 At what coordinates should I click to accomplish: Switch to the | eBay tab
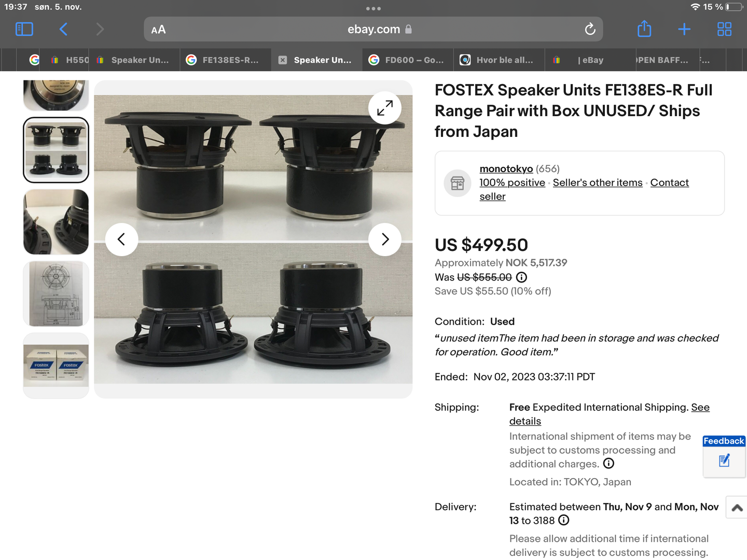pyautogui.click(x=590, y=60)
